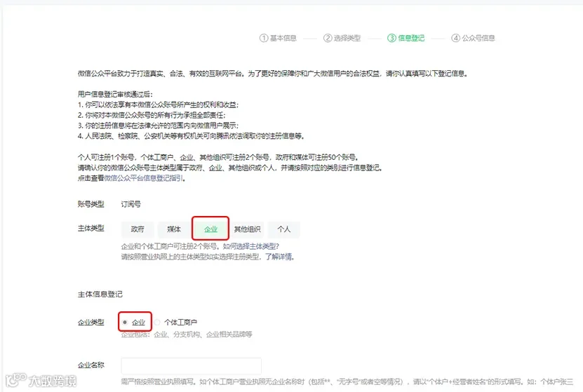
Task: Click step 3 信息登记
Action: coord(406,38)
